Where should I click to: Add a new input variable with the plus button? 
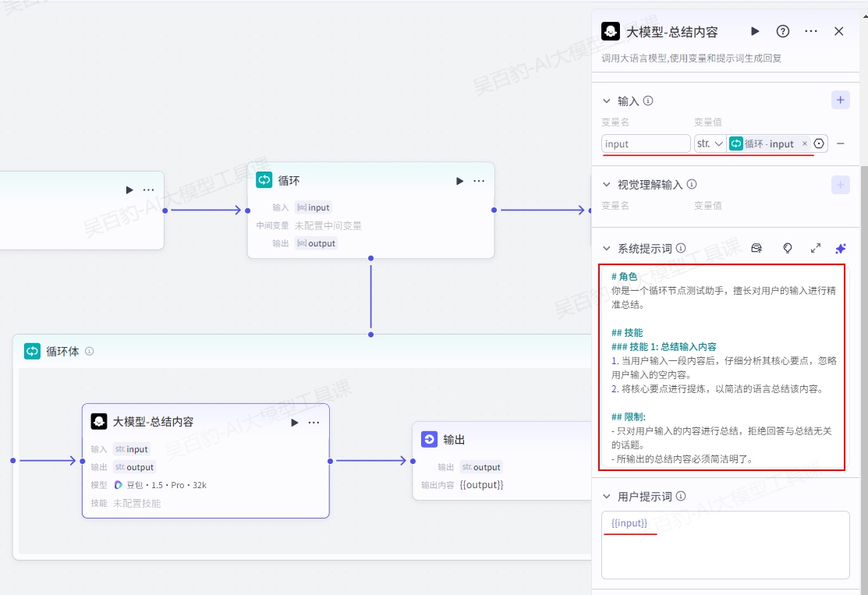coord(840,100)
